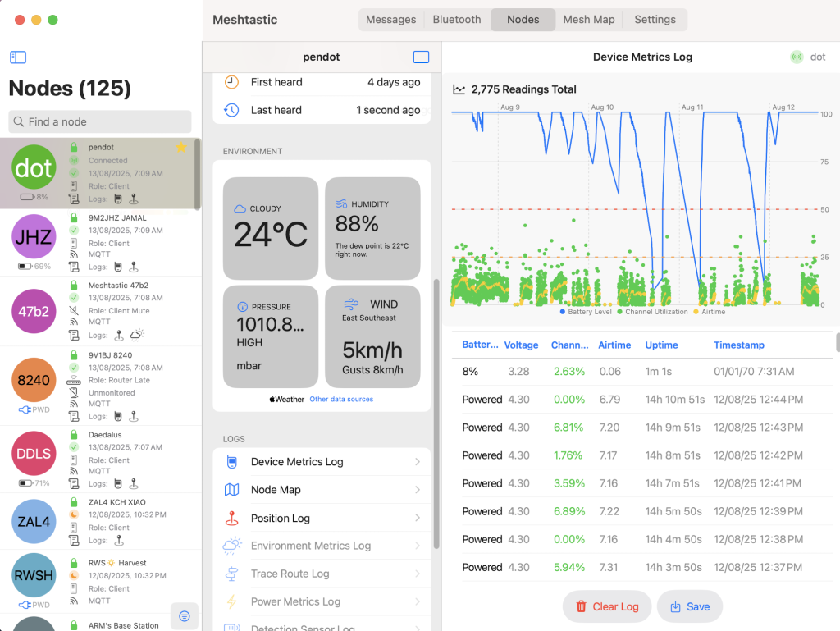The height and width of the screenshot is (631, 840).
Task: Click the Environment Metrics Log weather icon
Action: tap(231, 546)
